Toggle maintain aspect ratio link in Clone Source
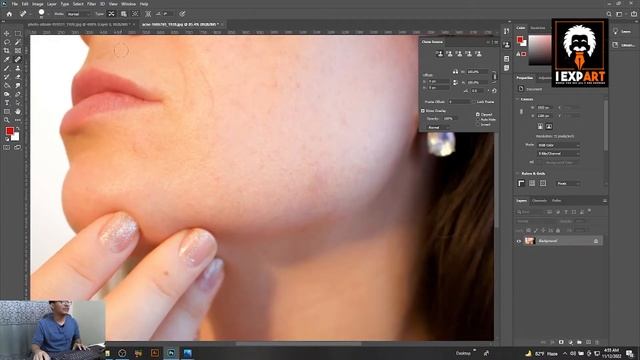Screen dimensions: 640x360 (x=495, y=77)
